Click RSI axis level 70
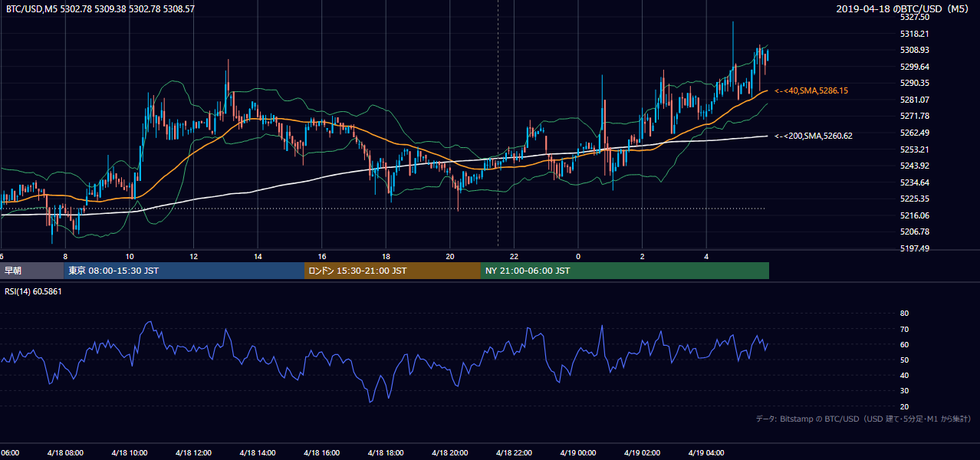Screen dimensions: 980x460 (904, 329)
